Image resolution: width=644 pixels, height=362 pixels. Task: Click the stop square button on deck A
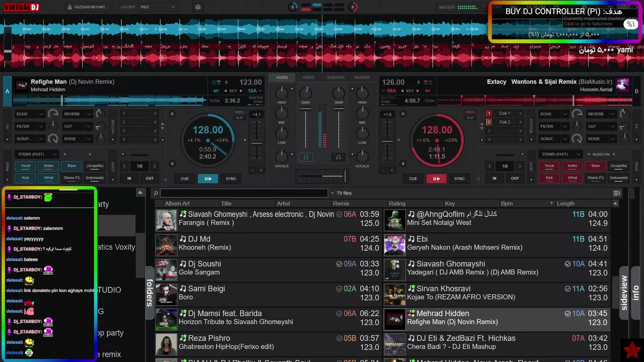[x=173, y=163]
